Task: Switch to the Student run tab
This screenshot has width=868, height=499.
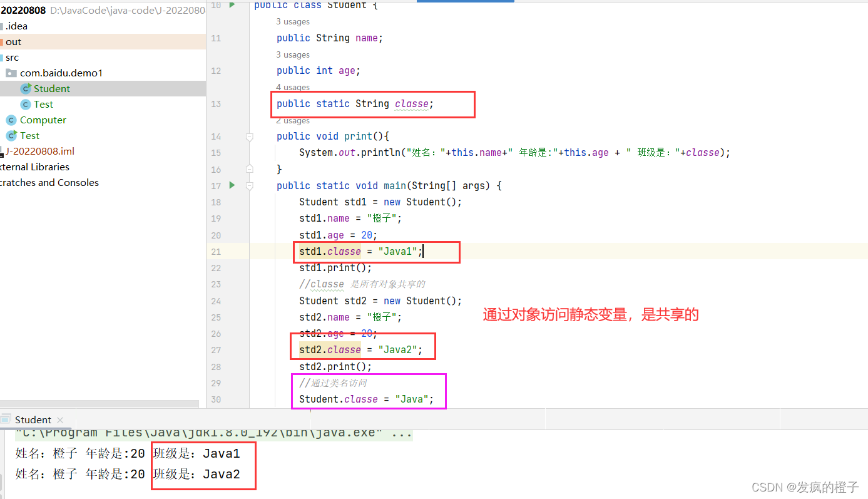Action: point(33,419)
